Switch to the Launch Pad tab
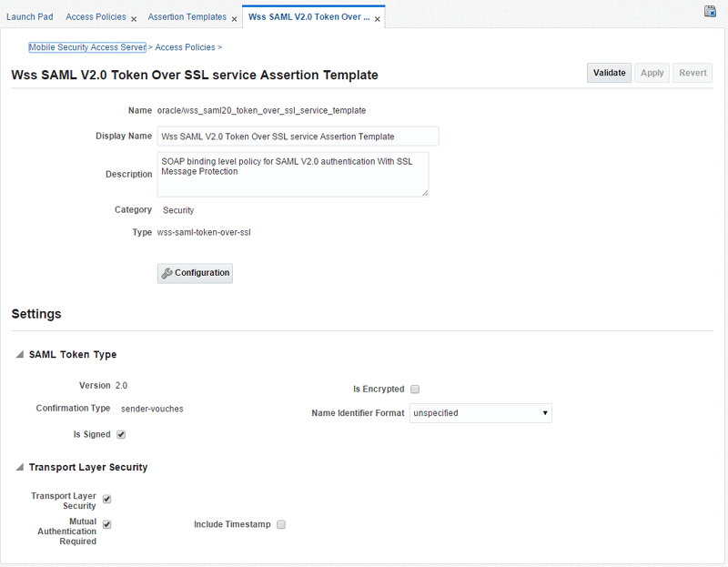728x567 pixels. pos(30,16)
